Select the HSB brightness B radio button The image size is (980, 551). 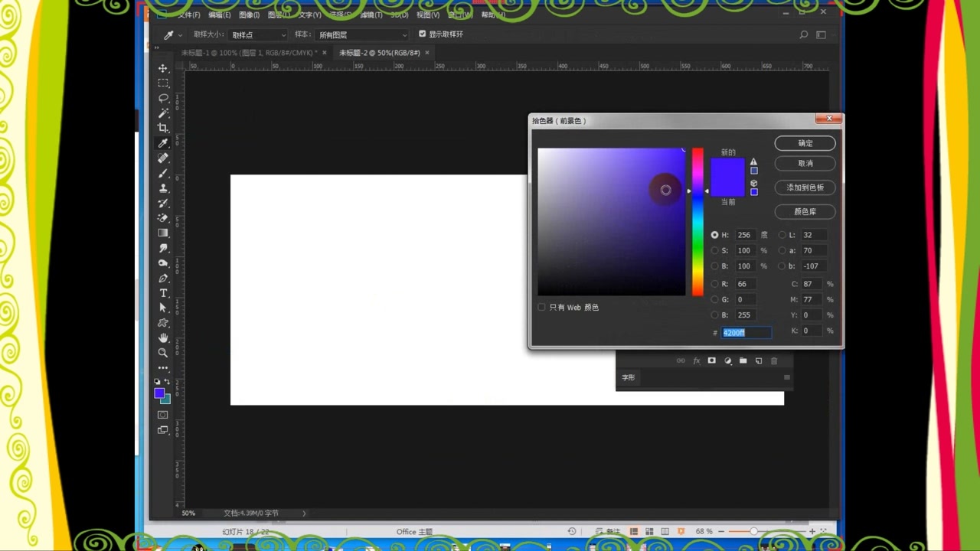coord(715,266)
